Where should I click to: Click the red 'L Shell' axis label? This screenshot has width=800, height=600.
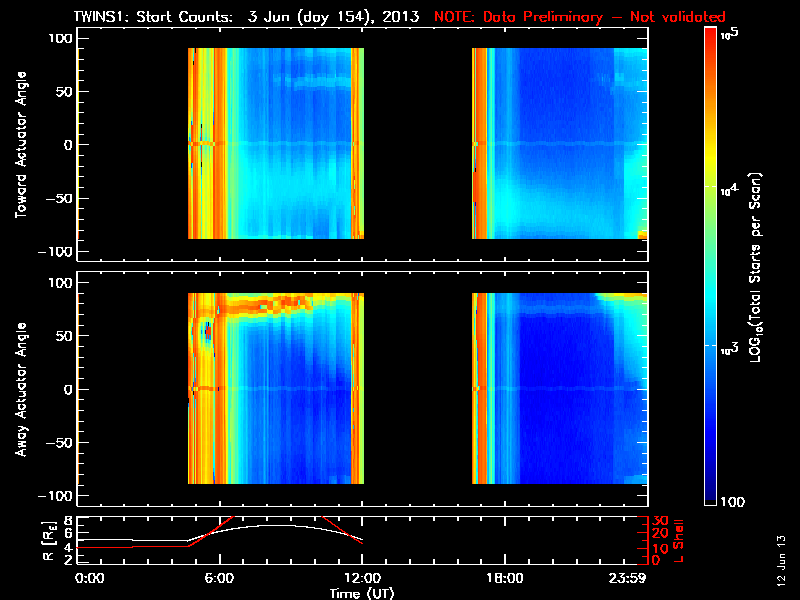coord(678,541)
